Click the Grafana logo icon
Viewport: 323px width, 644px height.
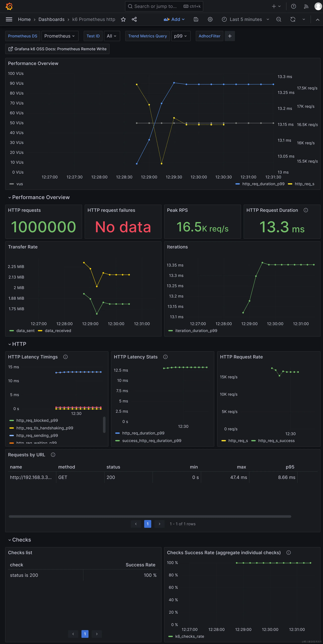click(9, 6)
